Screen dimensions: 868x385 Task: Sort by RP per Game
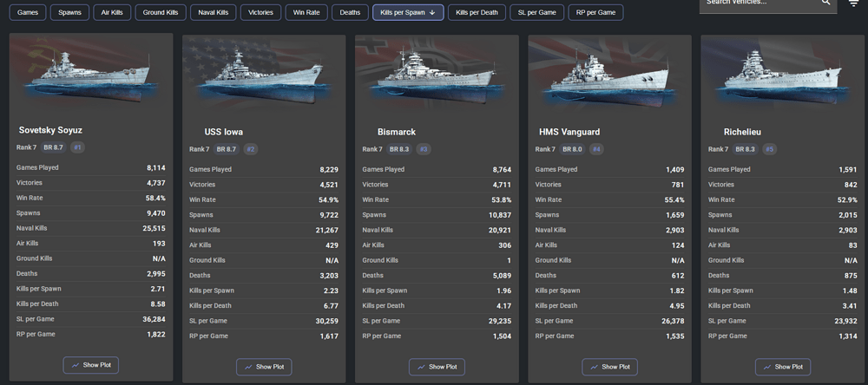pos(595,12)
